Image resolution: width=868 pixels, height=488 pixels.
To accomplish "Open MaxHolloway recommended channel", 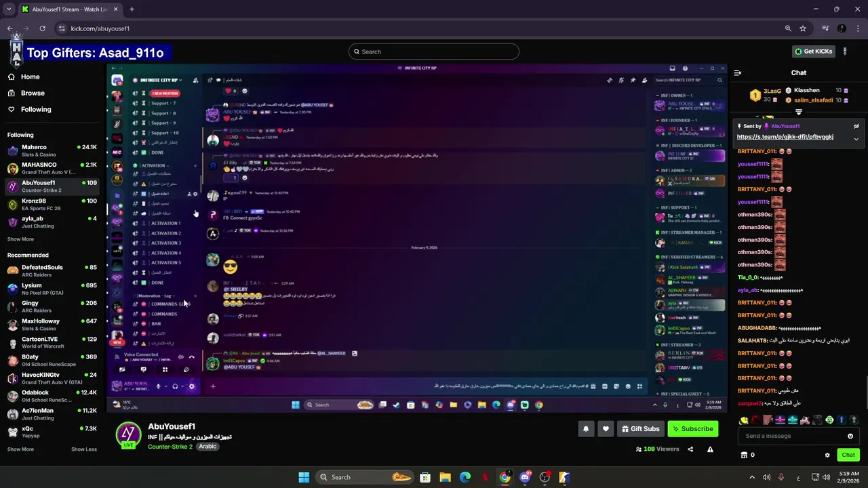I will pyautogui.click(x=53, y=324).
